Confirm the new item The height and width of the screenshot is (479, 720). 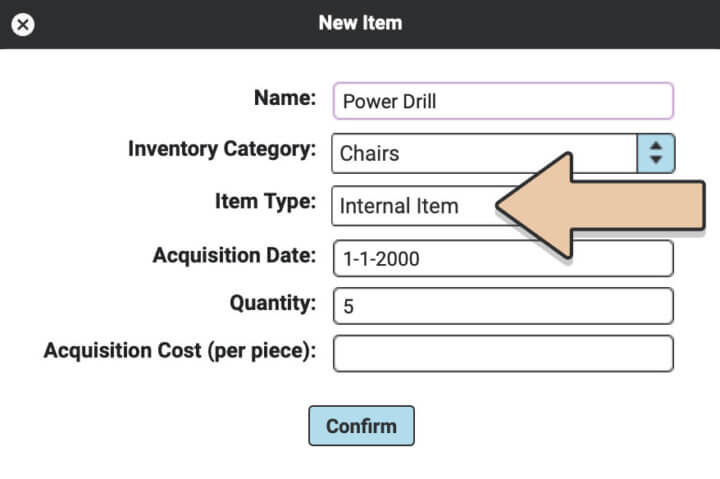(361, 426)
